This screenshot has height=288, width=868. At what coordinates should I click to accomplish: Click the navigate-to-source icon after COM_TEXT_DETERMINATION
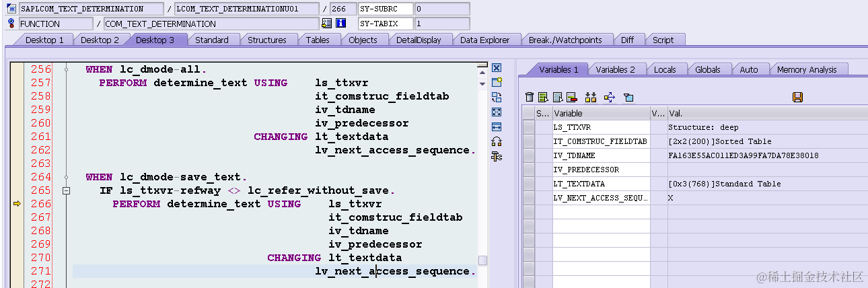(327, 24)
